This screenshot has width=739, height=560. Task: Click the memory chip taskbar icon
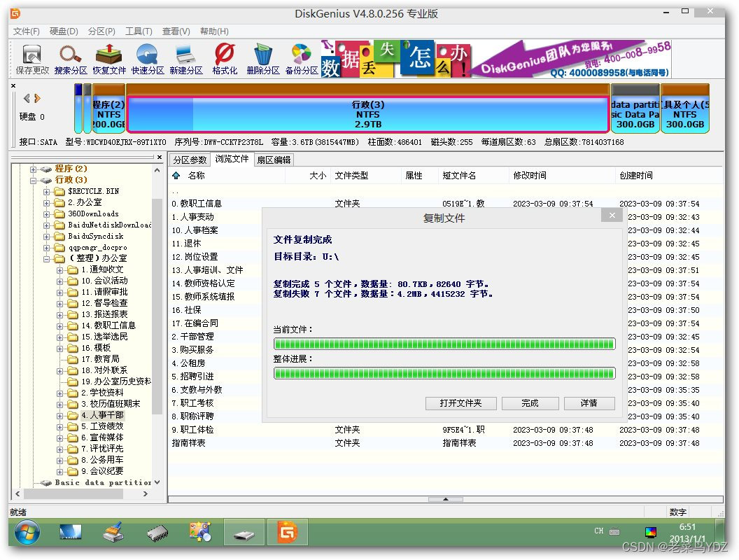tap(157, 533)
